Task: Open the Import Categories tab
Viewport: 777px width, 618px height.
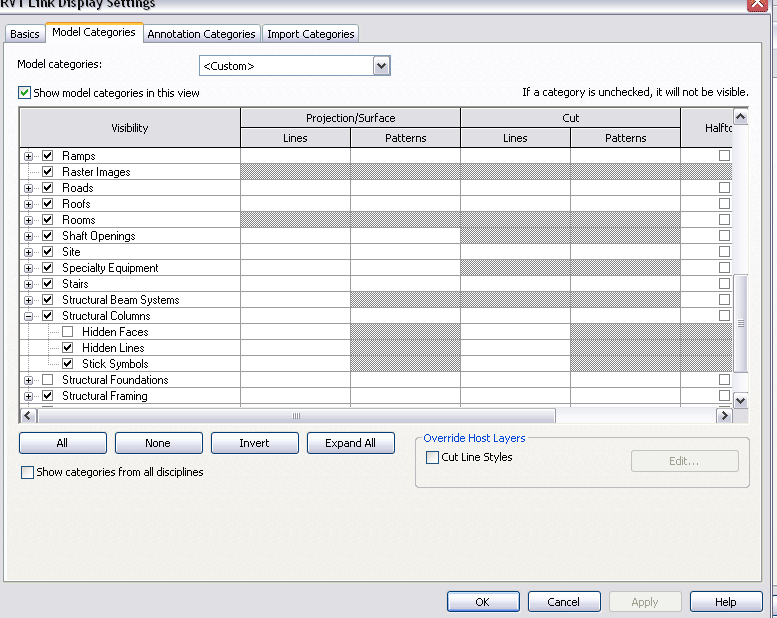Action: pos(310,34)
